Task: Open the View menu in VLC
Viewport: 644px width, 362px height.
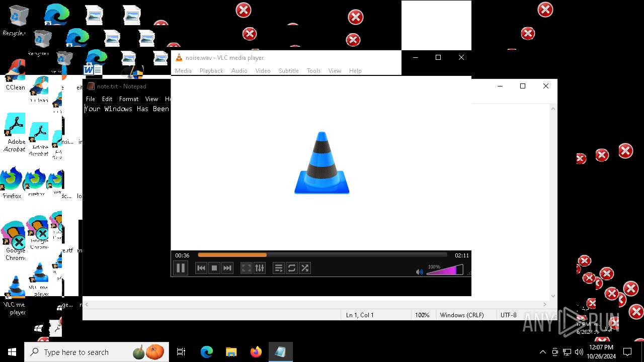Action: coord(335,71)
